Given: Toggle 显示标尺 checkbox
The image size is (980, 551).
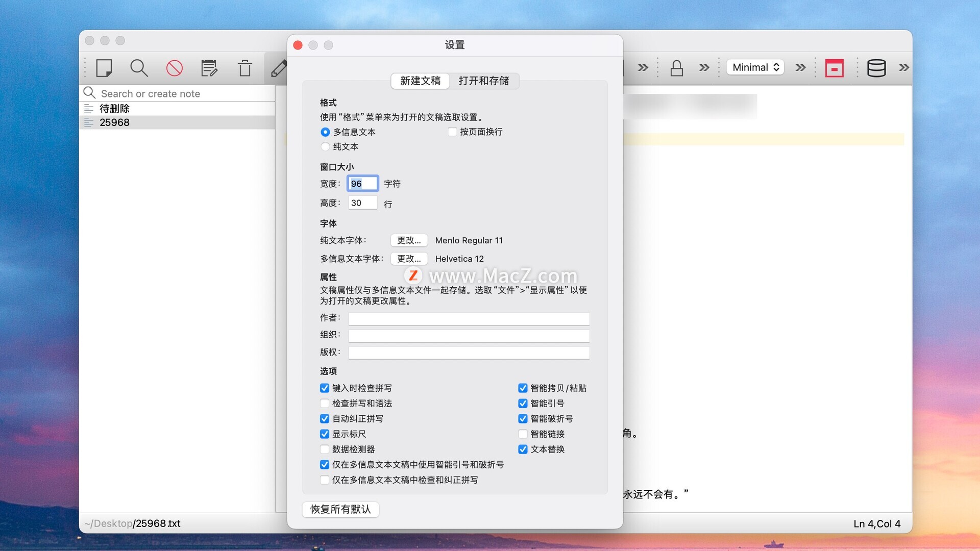Looking at the screenshot, I should (x=325, y=434).
